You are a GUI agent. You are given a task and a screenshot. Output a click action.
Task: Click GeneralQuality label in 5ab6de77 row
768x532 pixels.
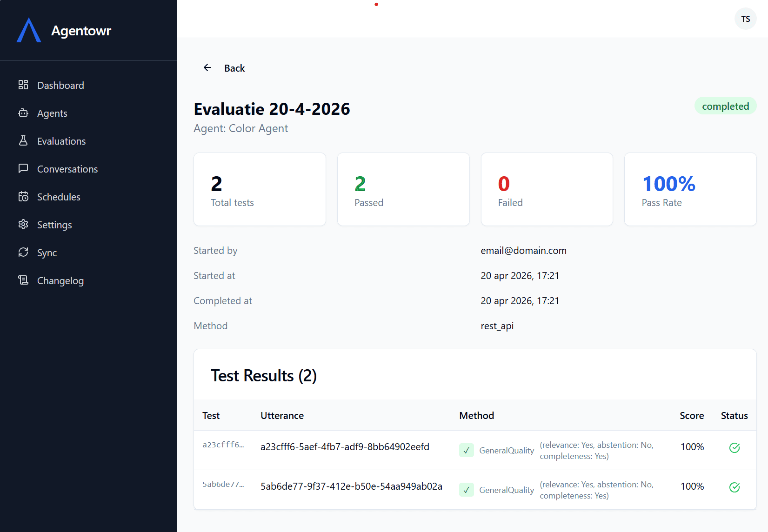(507, 490)
